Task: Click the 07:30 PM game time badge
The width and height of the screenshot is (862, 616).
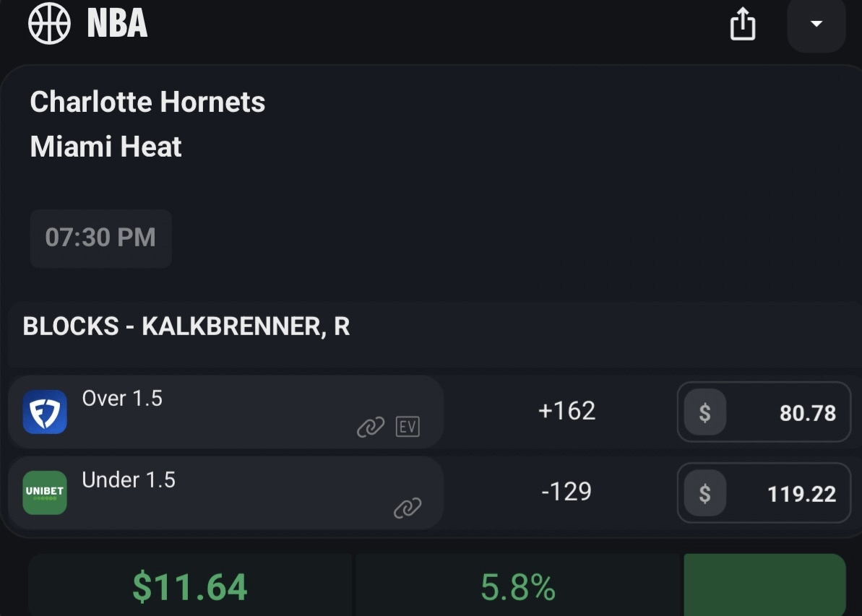Action: [100, 238]
